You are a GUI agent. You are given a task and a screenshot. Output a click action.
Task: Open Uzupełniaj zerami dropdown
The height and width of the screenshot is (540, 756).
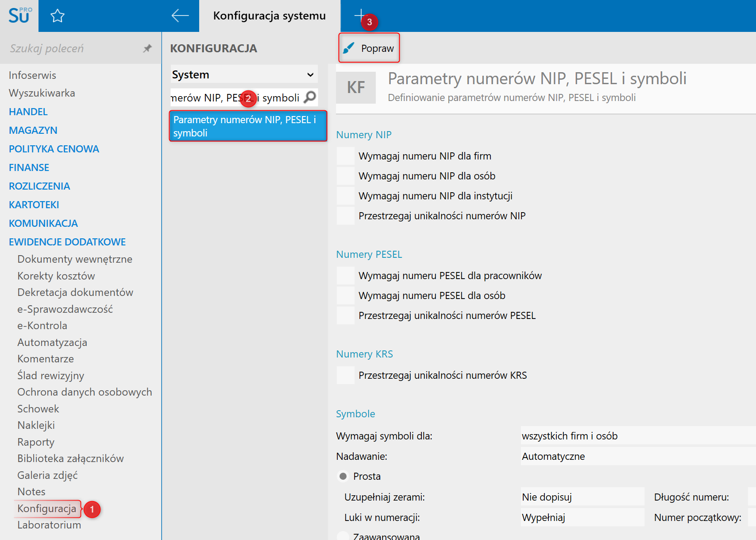point(582,497)
